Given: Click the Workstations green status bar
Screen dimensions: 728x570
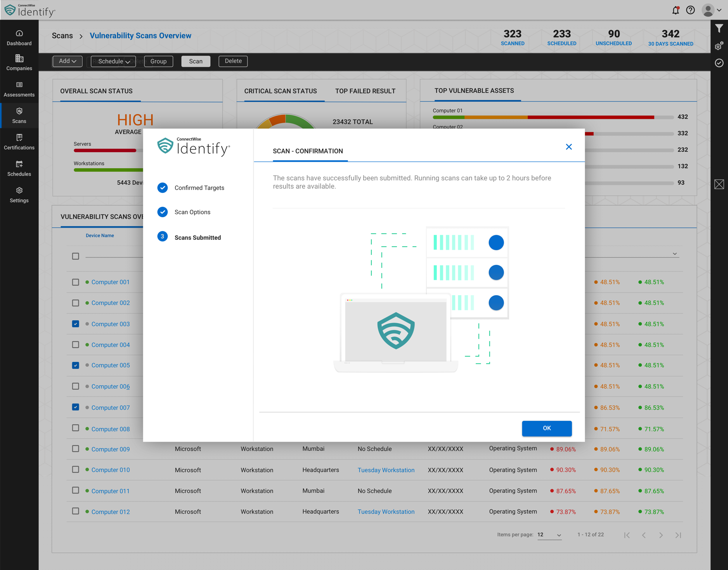Looking at the screenshot, I should pyautogui.click(x=108, y=170).
